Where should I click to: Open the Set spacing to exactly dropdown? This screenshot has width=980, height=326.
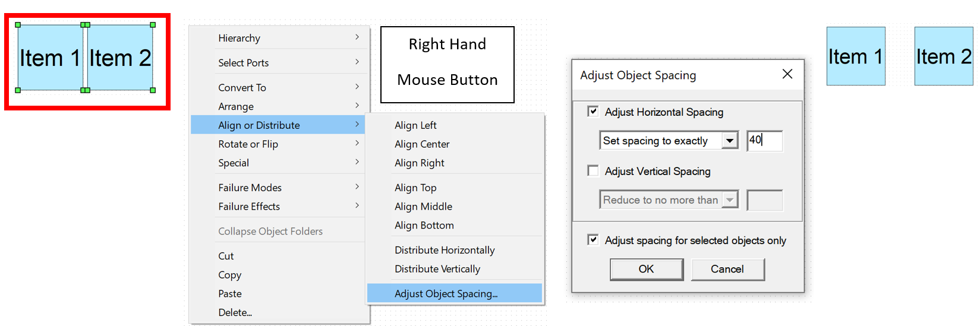(x=729, y=141)
